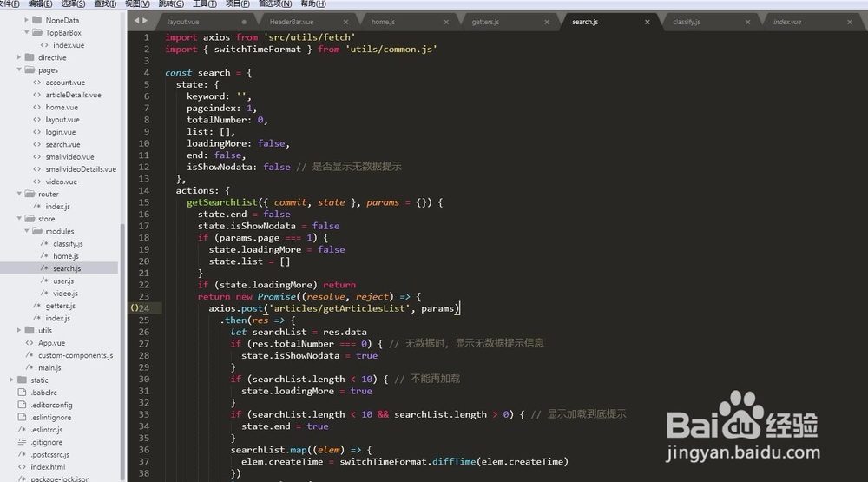This screenshot has height=482, width=868.
Task: Collapse the router folder arrow
Action: 19,194
